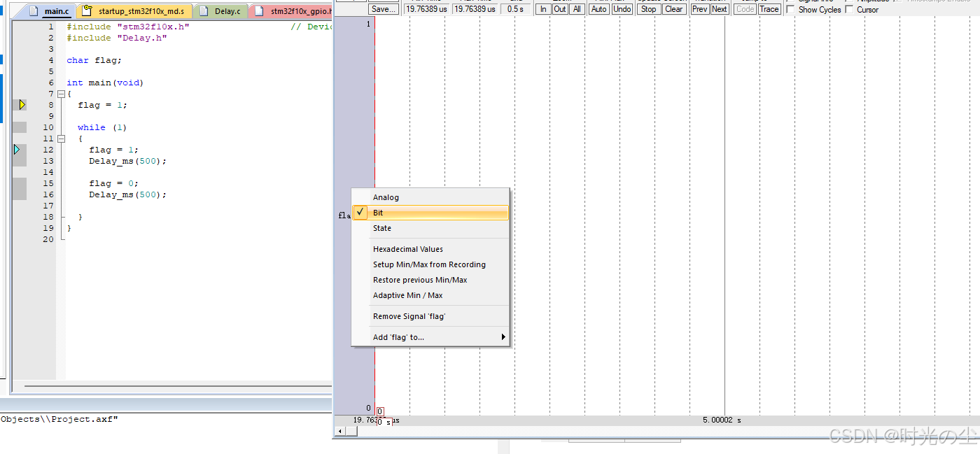The height and width of the screenshot is (454, 980).
Task: Click the Zoom Out button
Action: 560,9
